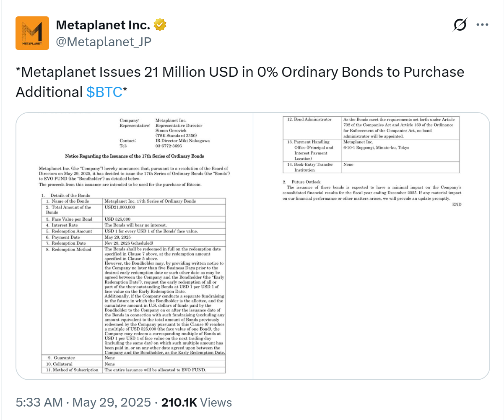The width and height of the screenshot is (504, 420).
Task: Click the Future Outlook section text
Action: [372, 193]
